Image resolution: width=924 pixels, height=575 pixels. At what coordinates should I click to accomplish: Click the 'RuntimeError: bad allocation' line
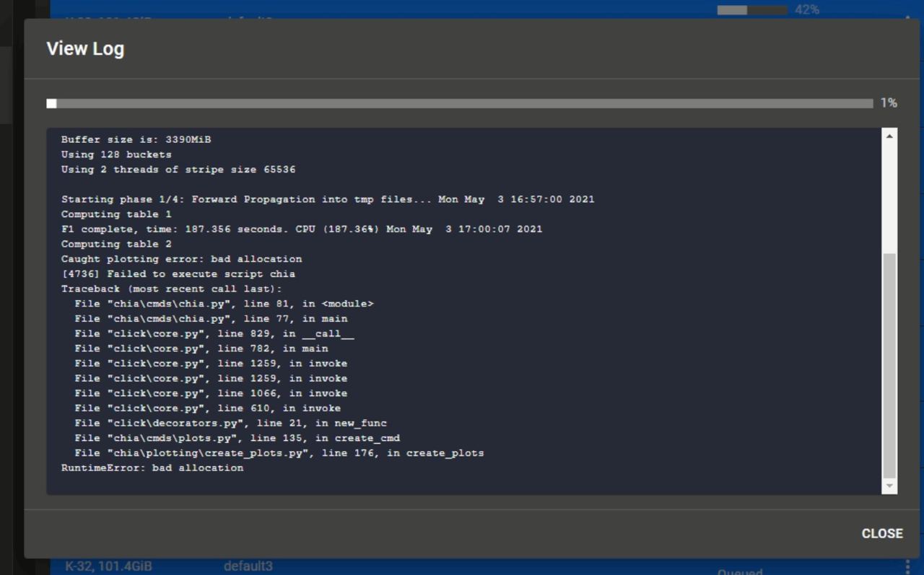[152, 468]
